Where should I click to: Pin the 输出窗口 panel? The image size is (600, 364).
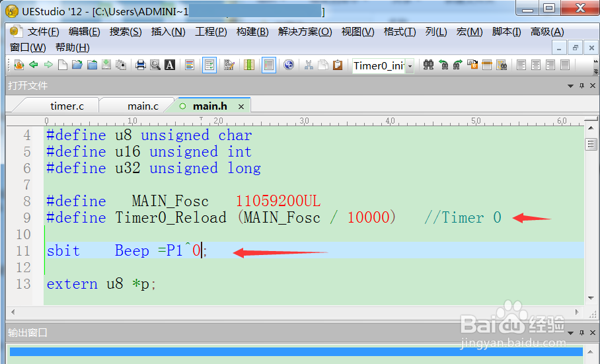pyautogui.click(x=581, y=333)
